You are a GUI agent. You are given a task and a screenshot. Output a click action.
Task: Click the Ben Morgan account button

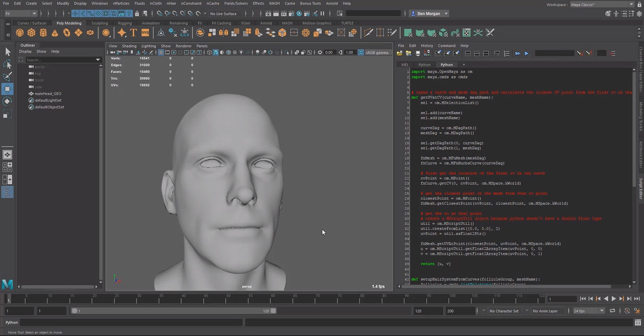429,14
